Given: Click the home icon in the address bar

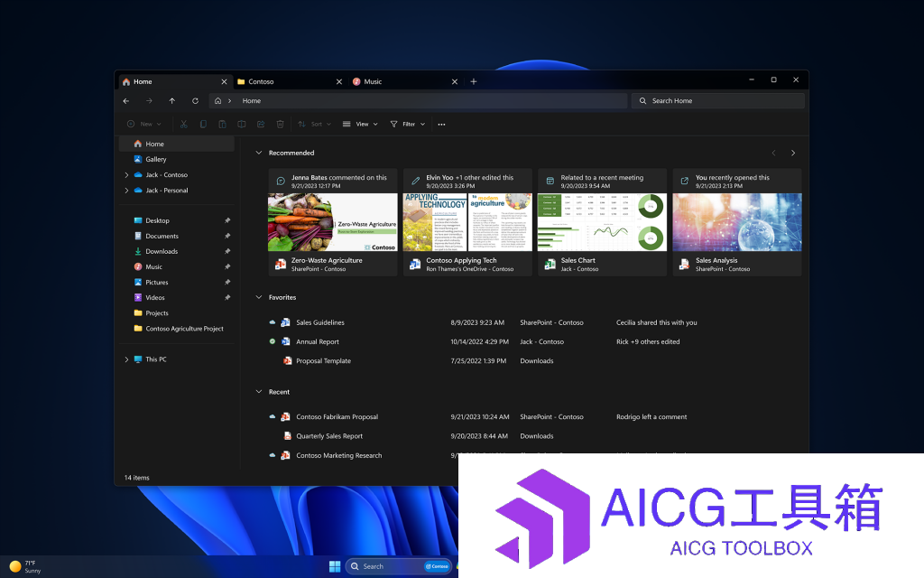Looking at the screenshot, I should (218, 101).
